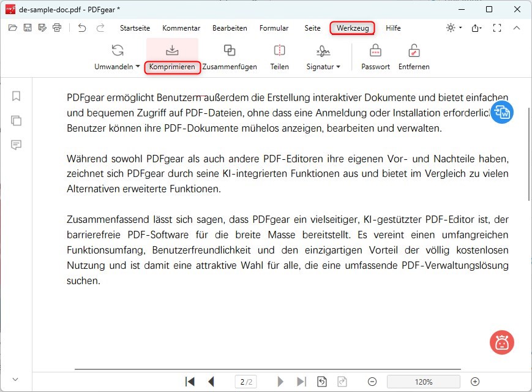Image resolution: width=532 pixels, height=392 pixels.
Task: Switch to the Werkzeug tab
Action: click(x=352, y=28)
